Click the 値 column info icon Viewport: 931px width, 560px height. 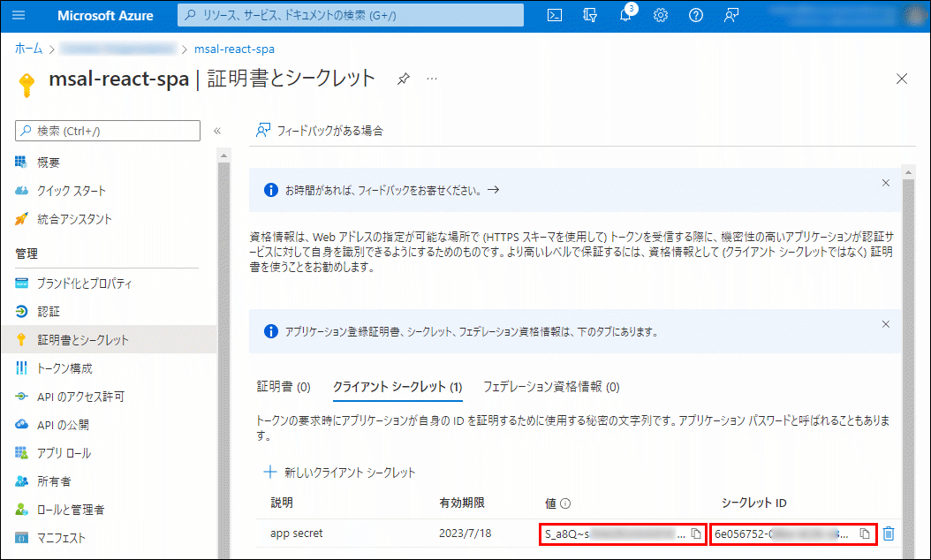(565, 503)
